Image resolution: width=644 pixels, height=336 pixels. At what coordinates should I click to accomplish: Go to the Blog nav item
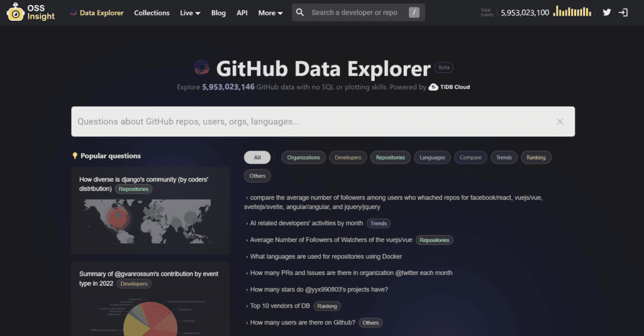(218, 13)
